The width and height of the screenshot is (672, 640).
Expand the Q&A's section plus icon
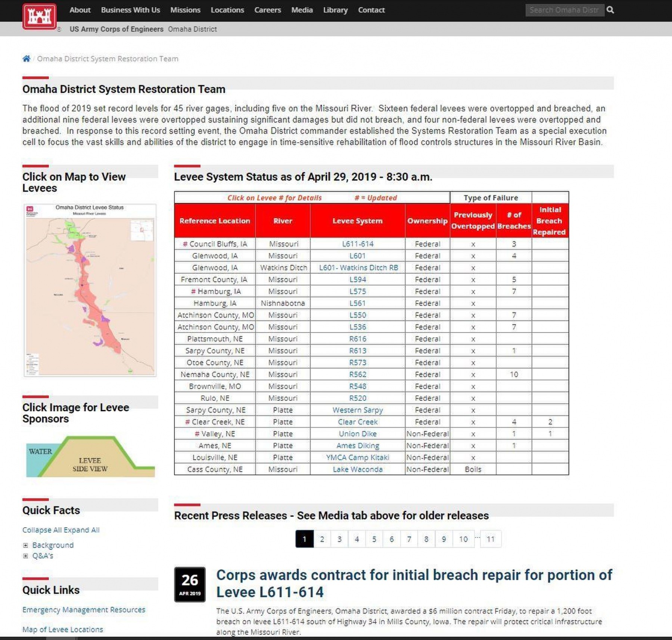tap(25, 556)
